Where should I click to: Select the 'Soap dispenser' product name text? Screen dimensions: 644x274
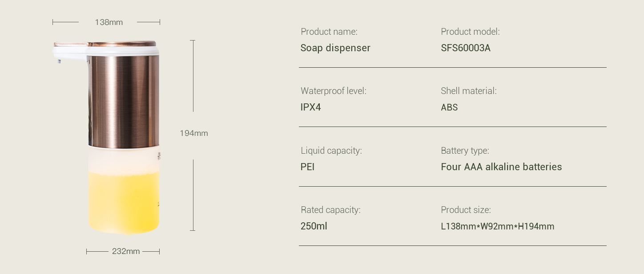tap(335, 48)
